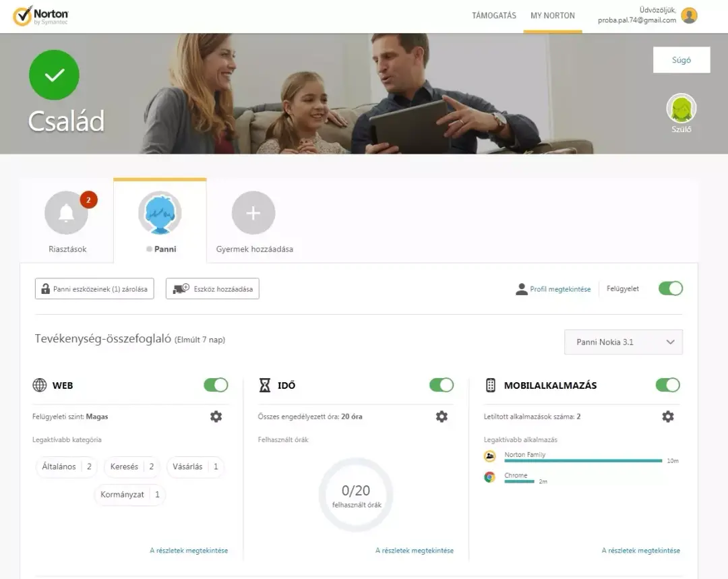The width and height of the screenshot is (728, 579).
Task: Open IDŐ settings gear
Action: (x=442, y=417)
